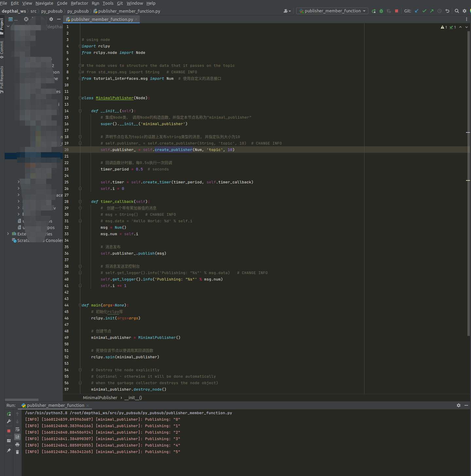Expand the External Libraries tree node
Image resolution: width=471 pixels, height=476 pixels.
(8, 234)
